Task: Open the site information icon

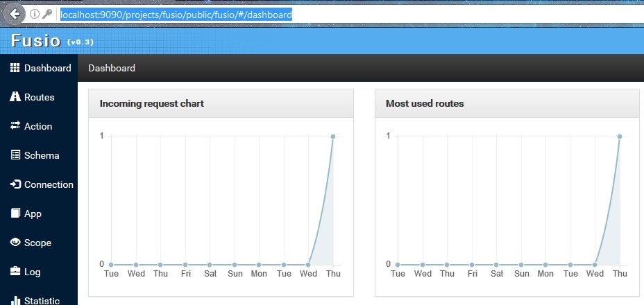Action: tap(35, 15)
